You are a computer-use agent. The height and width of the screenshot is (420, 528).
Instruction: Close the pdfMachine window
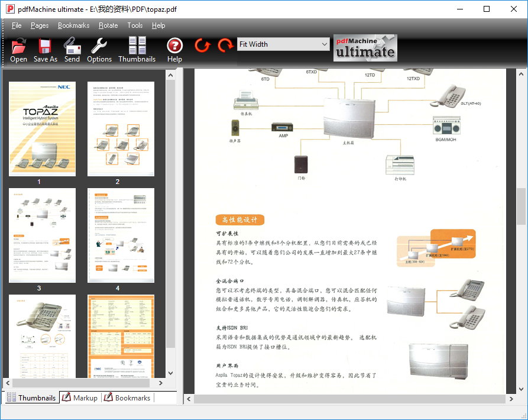click(514, 9)
